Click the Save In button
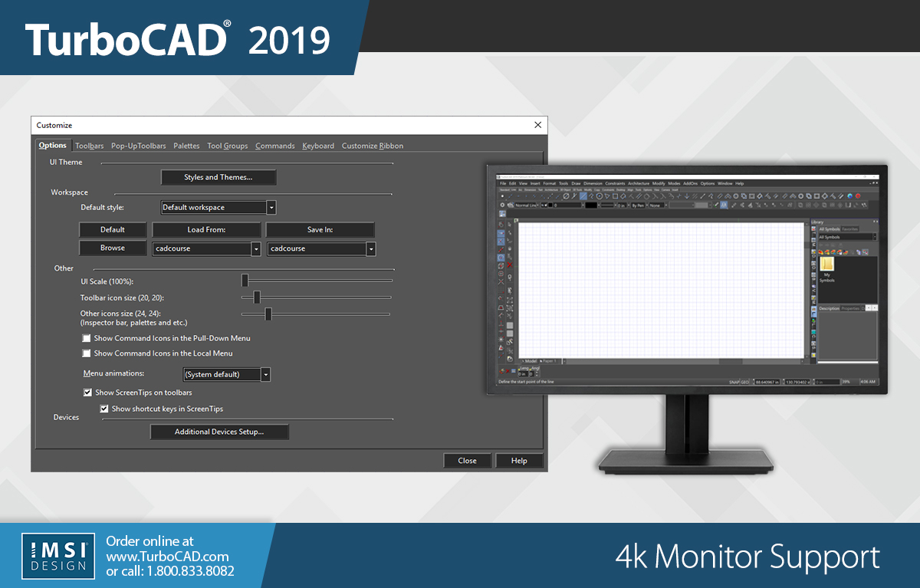The image size is (920, 588). [x=320, y=229]
